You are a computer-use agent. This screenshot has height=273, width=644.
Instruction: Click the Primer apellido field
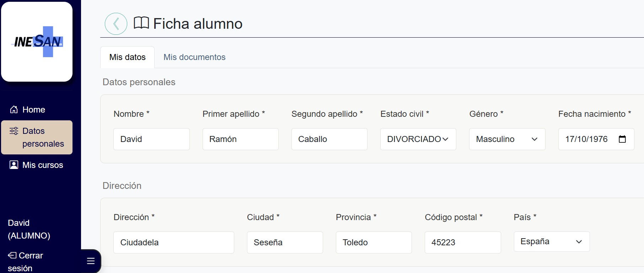coord(240,139)
